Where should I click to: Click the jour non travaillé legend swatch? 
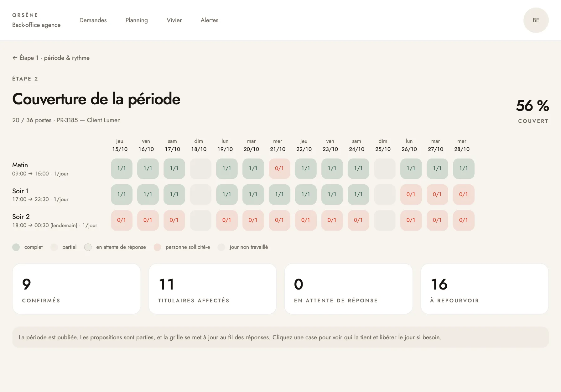click(221, 247)
